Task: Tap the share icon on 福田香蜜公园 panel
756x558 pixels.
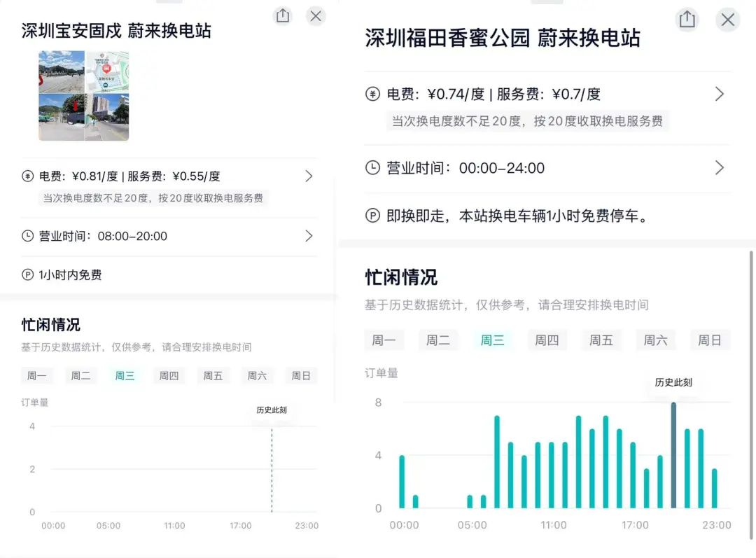Action: [x=687, y=20]
